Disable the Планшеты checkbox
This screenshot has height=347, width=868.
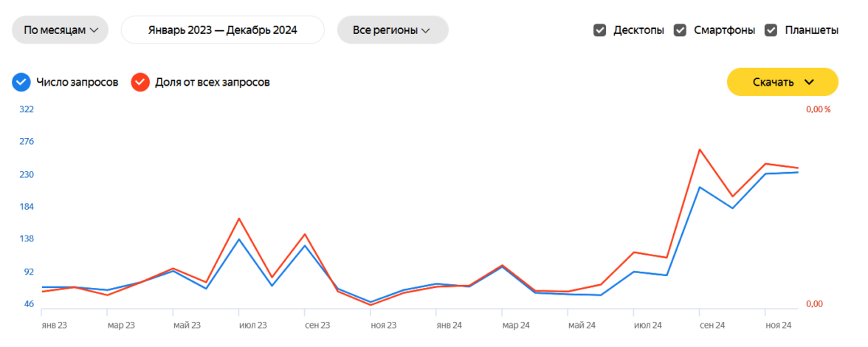771,30
